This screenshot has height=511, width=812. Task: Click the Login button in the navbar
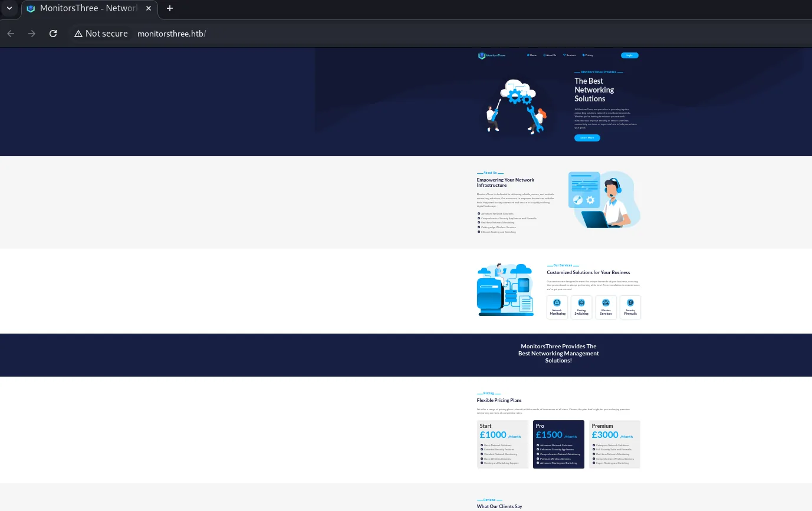630,55
